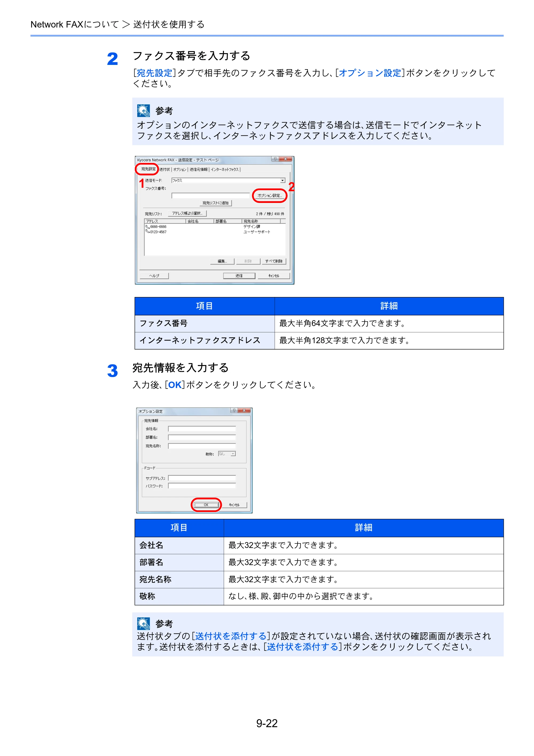Click the パスワード input field

[202, 486]
